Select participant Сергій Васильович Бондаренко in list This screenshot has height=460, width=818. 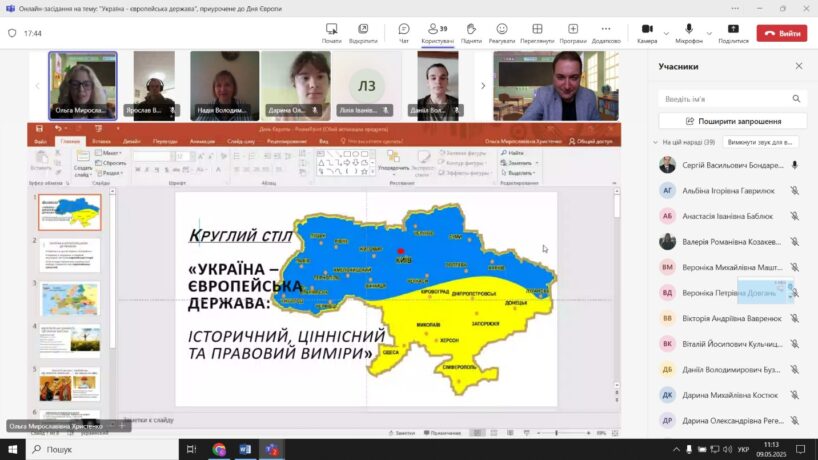pos(720,164)
